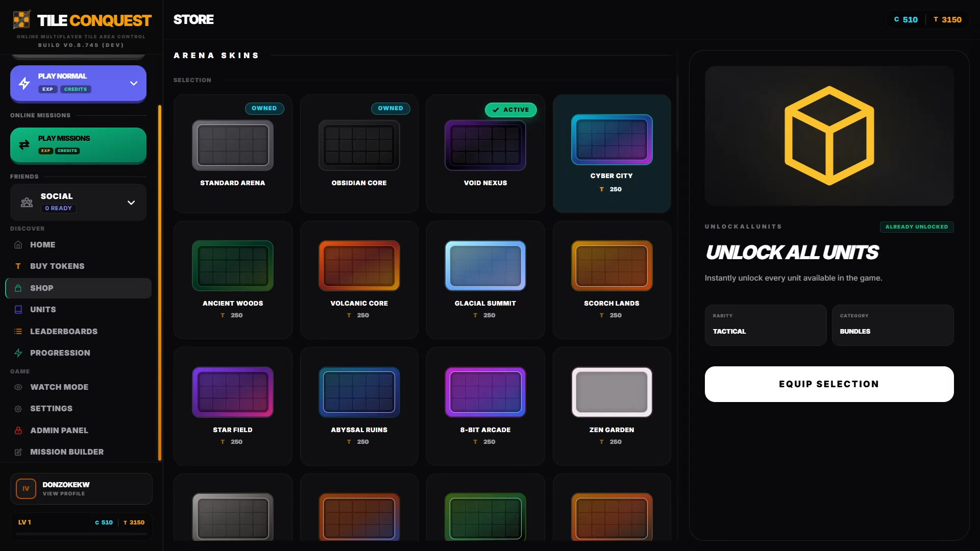View the Leaderboards
The image size is (980, 551).
[x=79, y=332]
